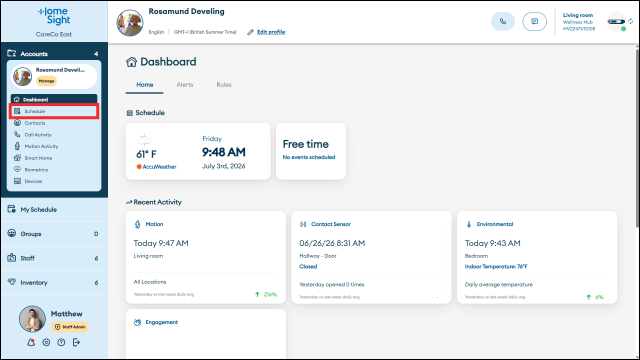Viewport: 640px width, 360px height.
Task: Click the Inventory icon
Action: click(11, 282)
